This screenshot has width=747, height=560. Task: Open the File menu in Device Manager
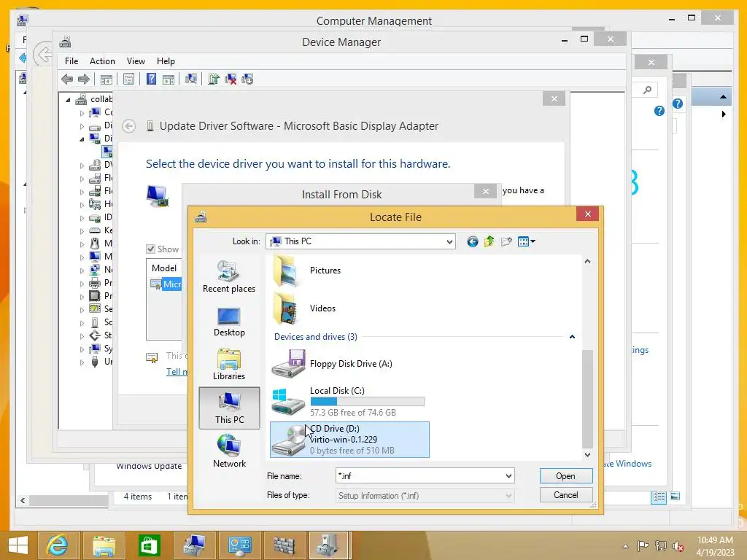[x=71, y=61]
